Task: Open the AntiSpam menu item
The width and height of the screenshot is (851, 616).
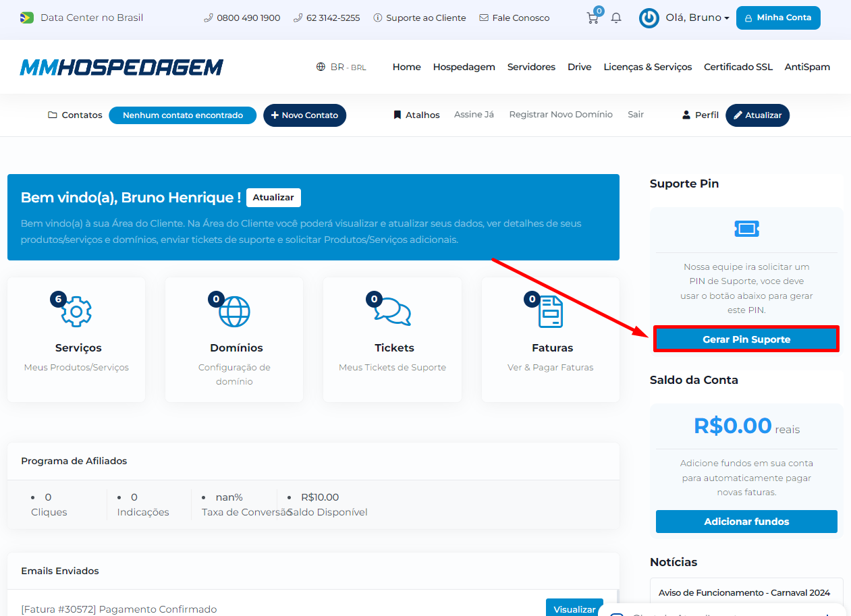Action: pos(807,67)
